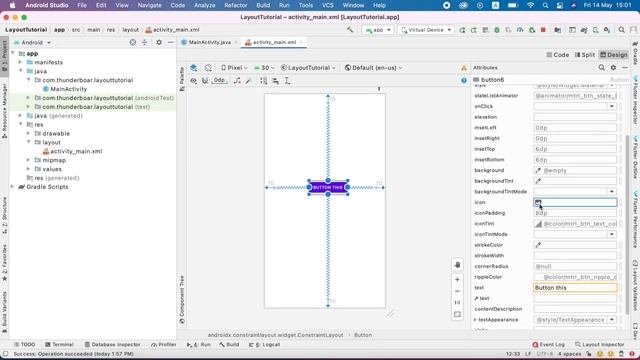The image size is (640, 360).
Task: Click the Debug app bug icon
Action: click(x=497, y=30)
